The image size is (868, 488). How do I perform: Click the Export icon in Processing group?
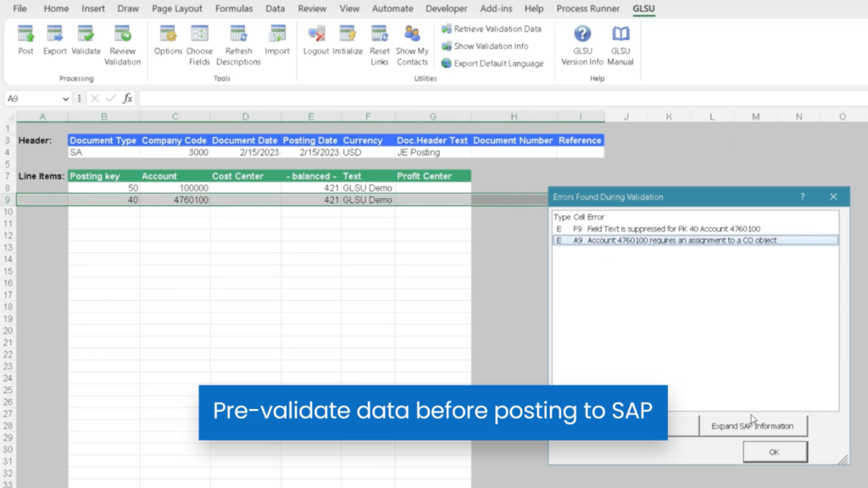tap(55, 42)
